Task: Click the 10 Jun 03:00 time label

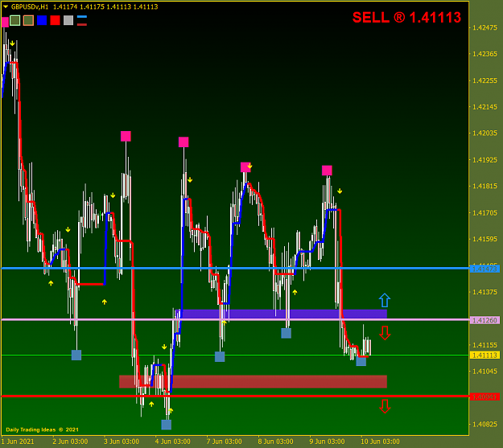Action: click(x=380, y=442)
